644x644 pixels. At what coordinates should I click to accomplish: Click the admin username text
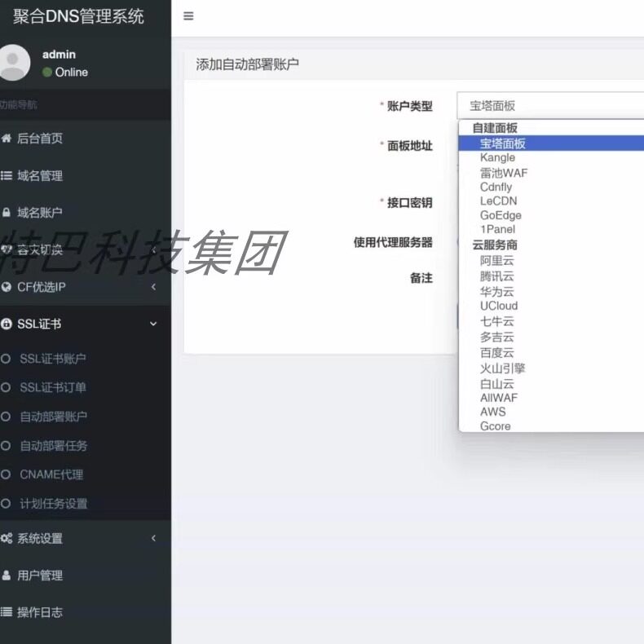click(59, 55)
